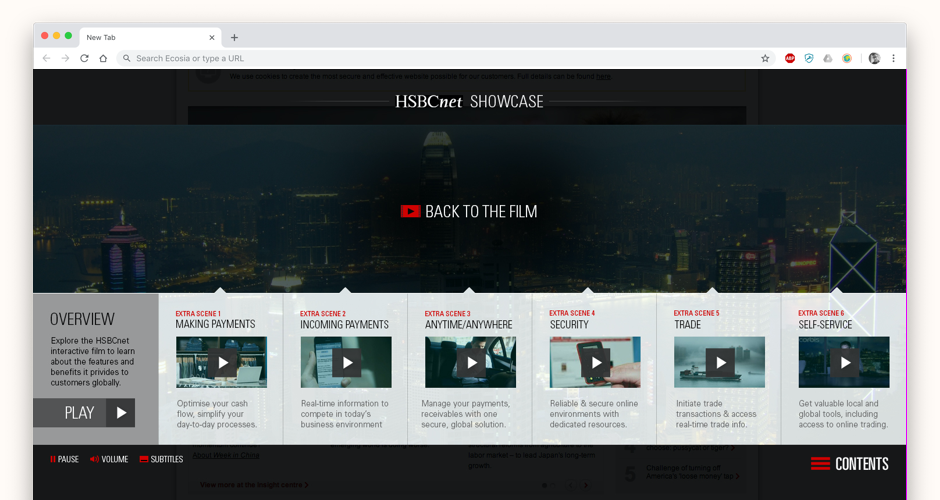The width and height of the screenshot is (940, 500).
Task: Play the Security scene video
Action: [595, 362]
